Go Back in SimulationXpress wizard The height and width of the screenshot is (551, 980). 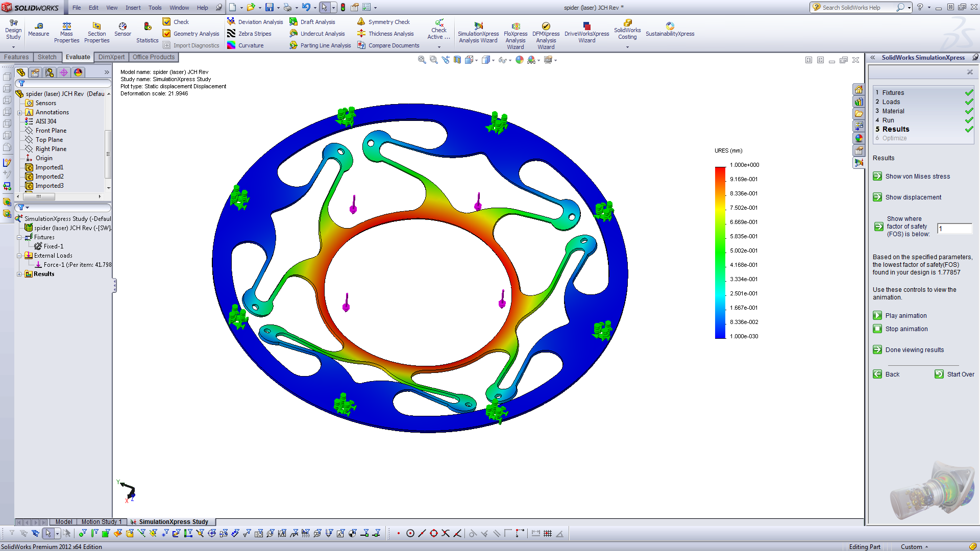[x=886, y=374]
